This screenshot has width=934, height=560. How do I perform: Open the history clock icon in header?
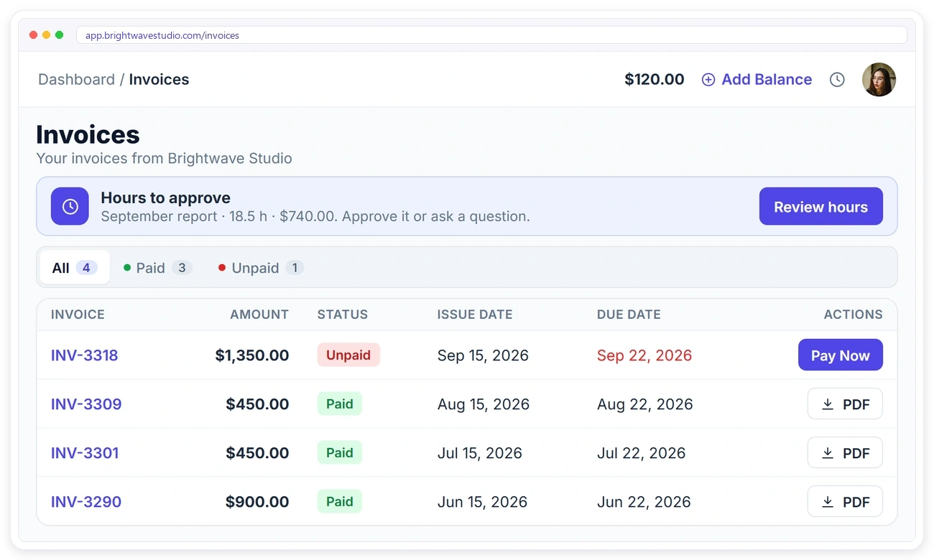point(837,80)
